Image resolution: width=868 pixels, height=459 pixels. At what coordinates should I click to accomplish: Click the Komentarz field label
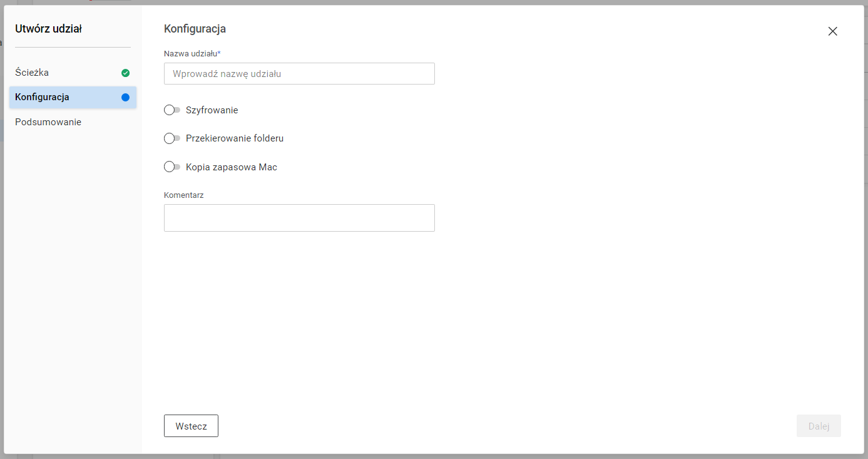(x=184, y=195)
